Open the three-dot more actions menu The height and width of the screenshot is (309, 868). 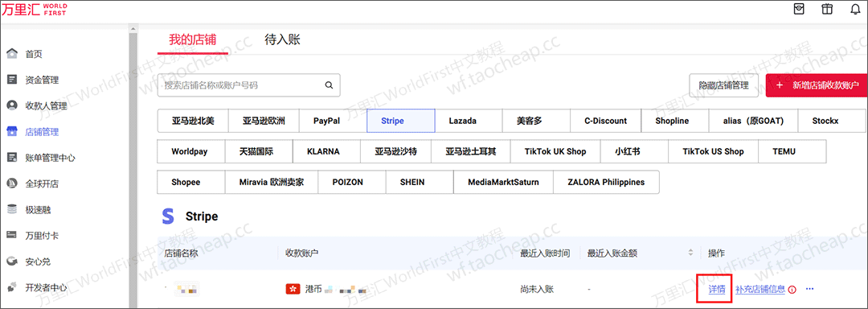[810, 289]
